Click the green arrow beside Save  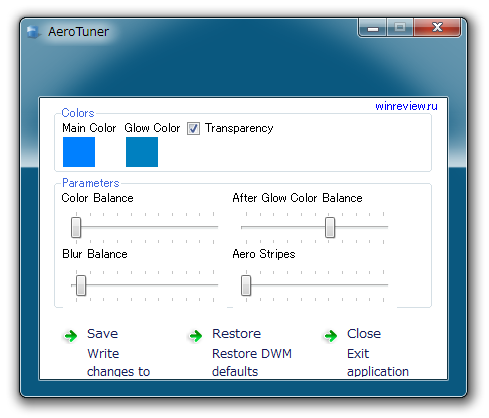pyautogui.click(x=71, y=336)
